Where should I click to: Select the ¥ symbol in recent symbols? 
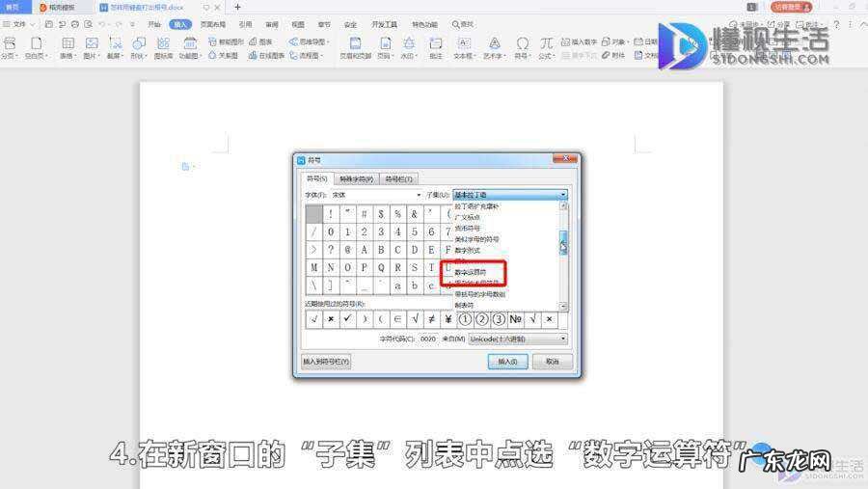(x=448, y=319)
